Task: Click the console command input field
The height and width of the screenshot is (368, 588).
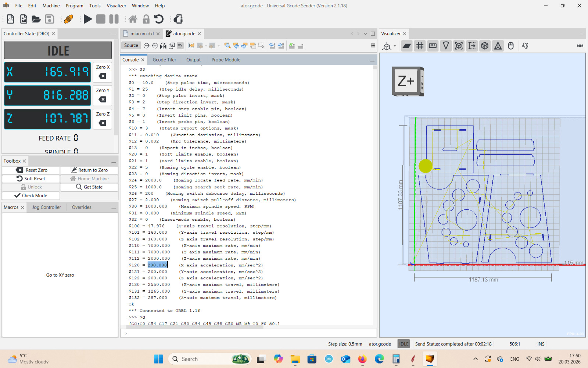Action: [x=248, y=333]
